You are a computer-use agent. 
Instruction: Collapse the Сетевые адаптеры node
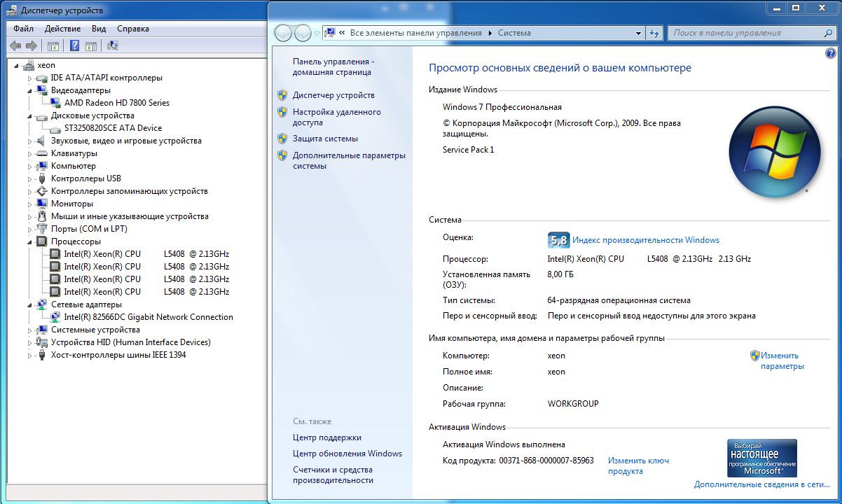coord(30,304)
